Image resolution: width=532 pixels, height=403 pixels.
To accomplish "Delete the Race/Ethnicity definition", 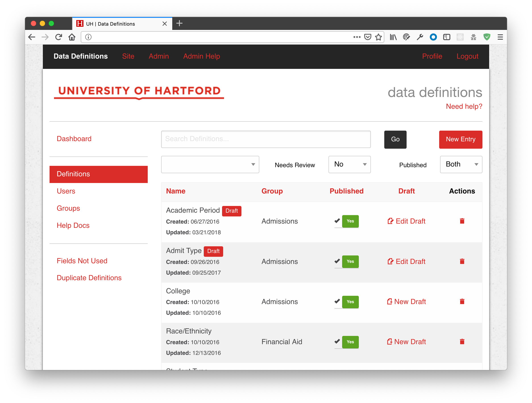I will pyautogui.click(x=462, y=341).
